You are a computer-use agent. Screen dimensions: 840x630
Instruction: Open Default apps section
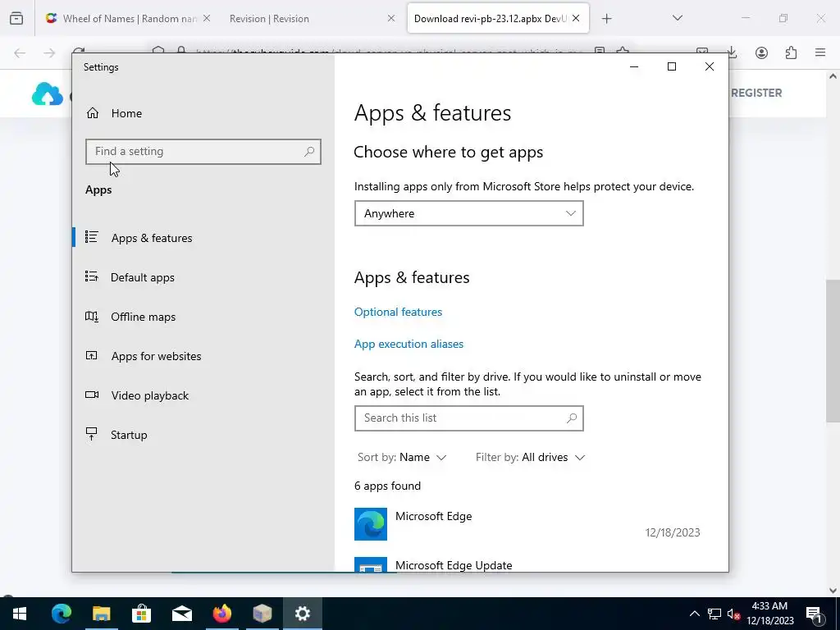pyautogui.click(x=143, y=277)
